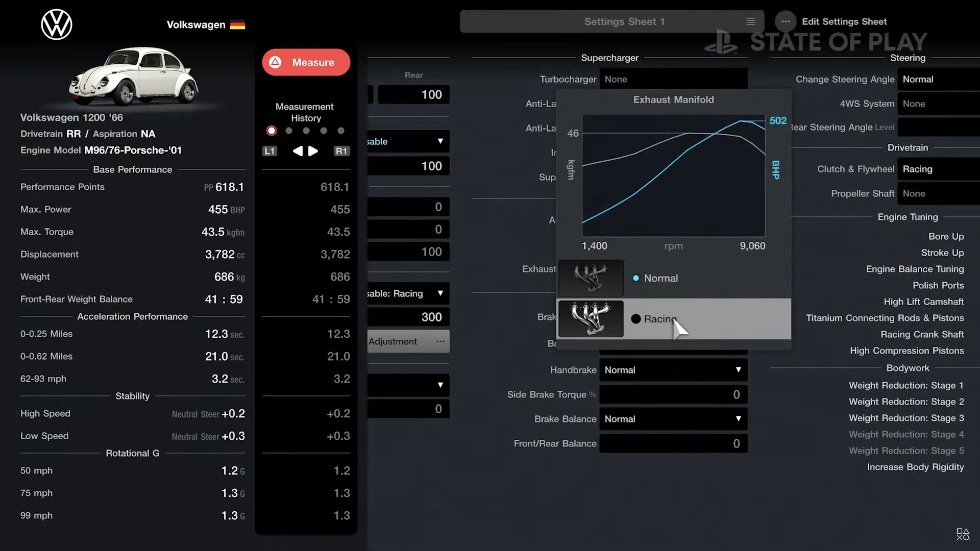Select Normal exhaust manifold option
This screenshot has height=551, width=980.
[674, 278]
